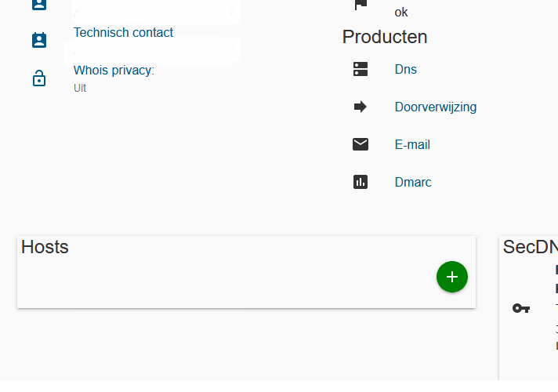Click the E-mail envelope icon
The height and width of the screenshot is (392, 558).
[361, 144]
